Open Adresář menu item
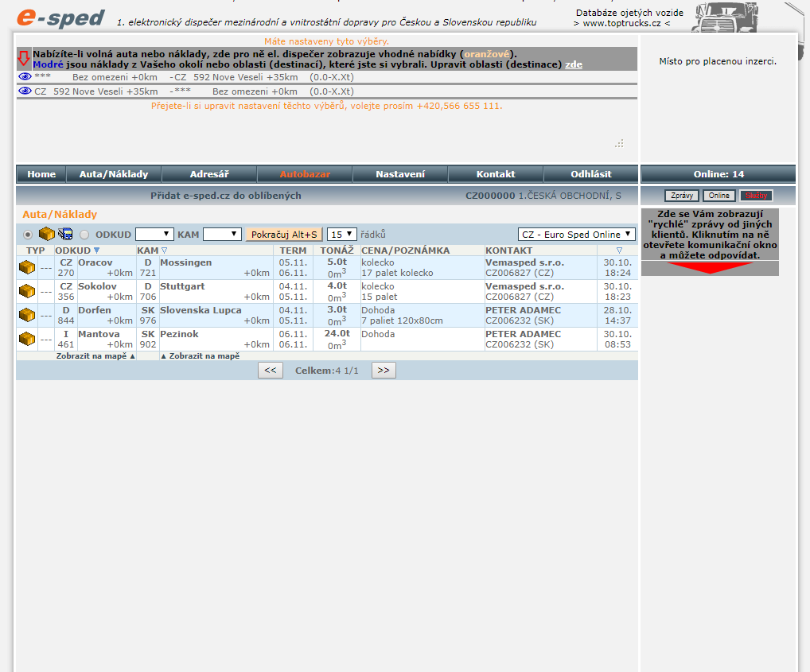This screenshot has width=810, height=672. pos(209,174)
